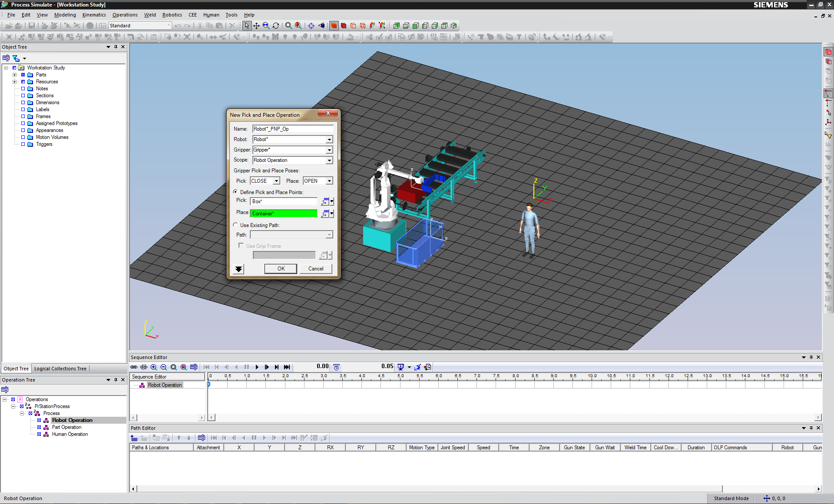Viewport: 834px width, 504px height.
Task: Click the blue crosshair view center icon
Action: point(311,26)
